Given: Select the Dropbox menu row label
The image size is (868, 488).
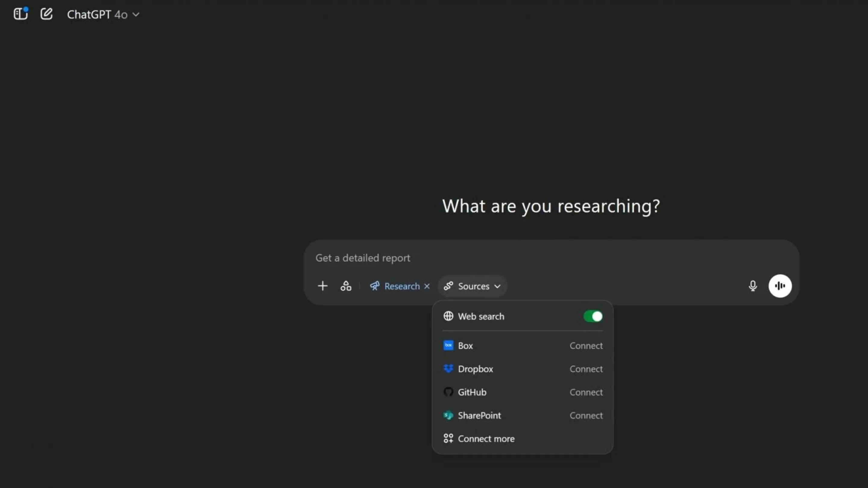Looking at the screenshot, I should 476,369.
